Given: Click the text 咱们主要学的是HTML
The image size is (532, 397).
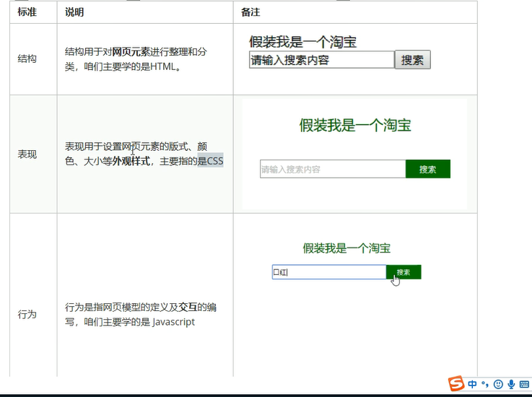Looking at the screenshot, I should coord(132,66).
